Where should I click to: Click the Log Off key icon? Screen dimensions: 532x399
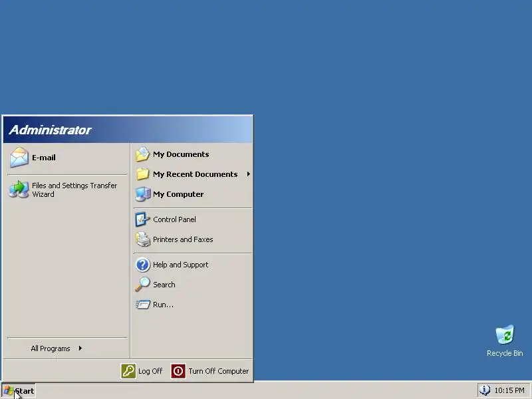pyautogui.click(x=128, y=371)
